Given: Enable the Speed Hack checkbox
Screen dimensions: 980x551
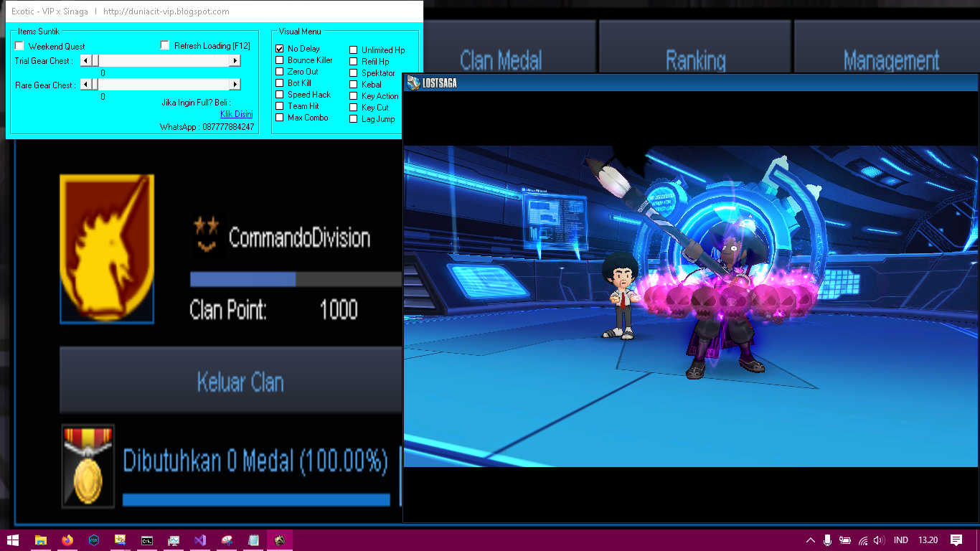Looking at the screenshot, I should coord(280,95).
